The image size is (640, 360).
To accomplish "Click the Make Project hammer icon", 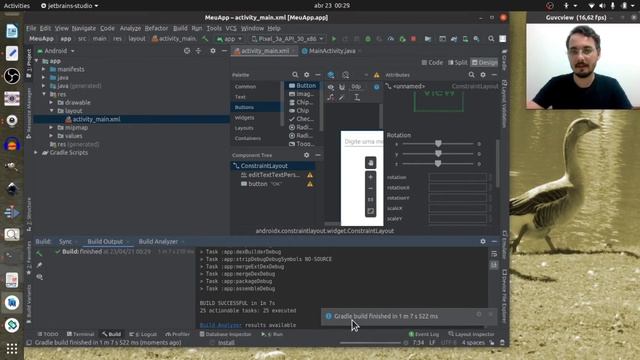I will click(205, 39).
